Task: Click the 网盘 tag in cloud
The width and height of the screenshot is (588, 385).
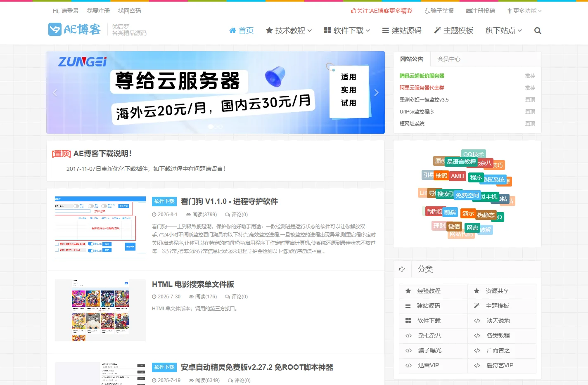Action: click(472, 228)
